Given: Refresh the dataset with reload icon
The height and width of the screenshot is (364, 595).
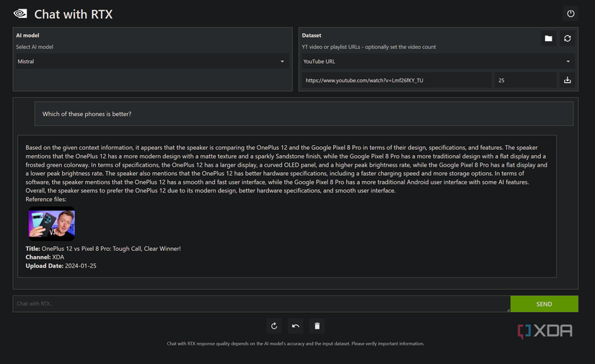Looking at the screenshot, I should click(568, 39).
